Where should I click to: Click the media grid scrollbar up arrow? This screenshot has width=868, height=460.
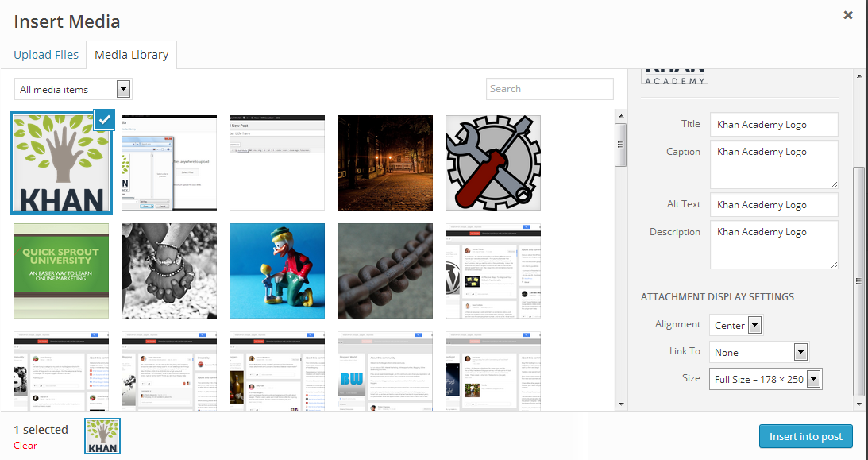point(620,116)
